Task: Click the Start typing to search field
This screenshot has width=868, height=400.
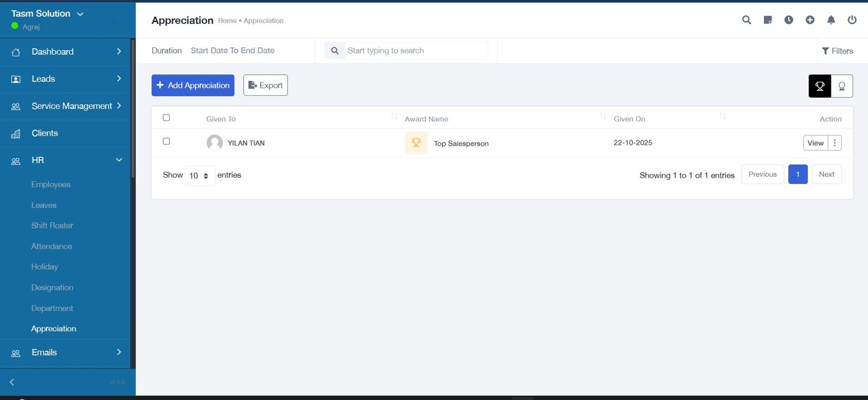Action: click(415, 51)
